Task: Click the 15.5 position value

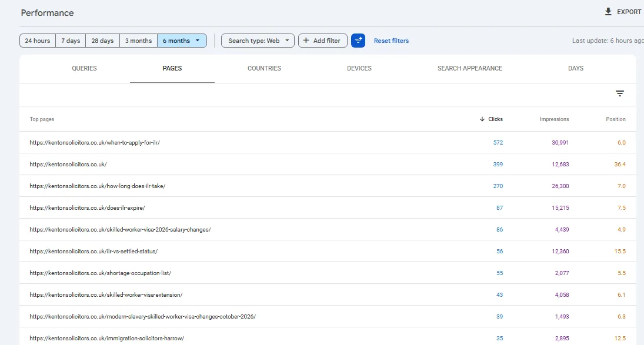Action: (x=620, y=251)
